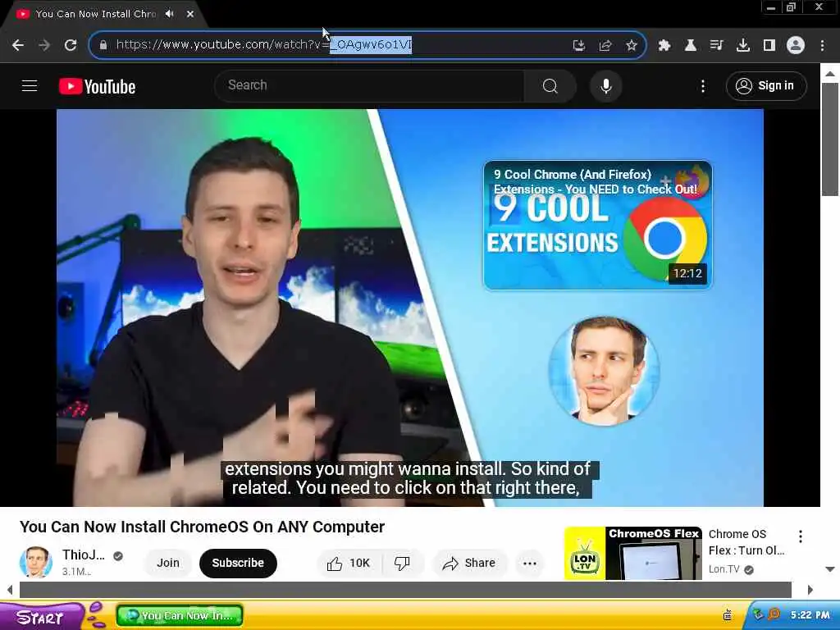Click the first system tray icon near clock

[758, 615]
